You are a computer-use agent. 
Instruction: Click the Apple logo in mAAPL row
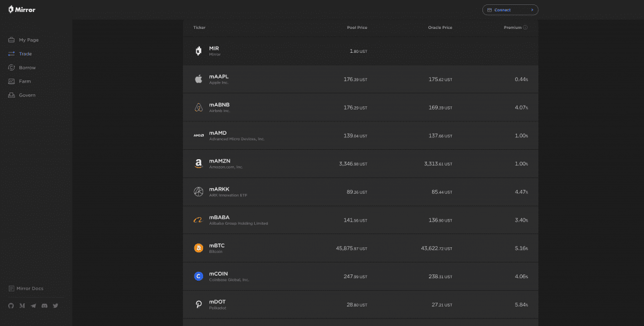(x=198, y=79)
